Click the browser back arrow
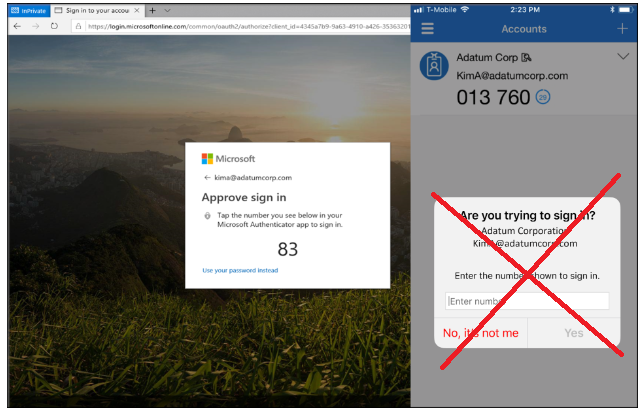Screen dimensions: 642x408 (x=17, y=26)
